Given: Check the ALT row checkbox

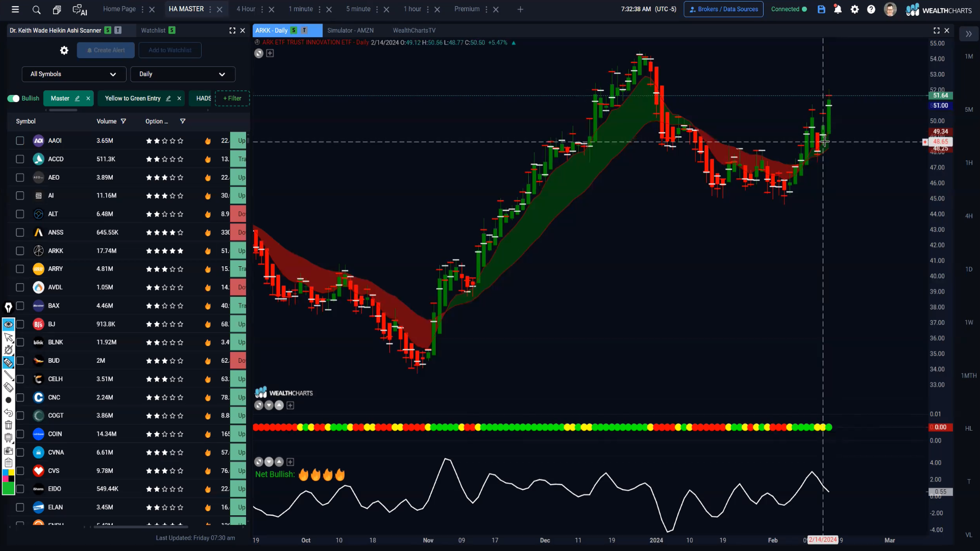Looking at the screenshot, I should tap(20, 214).
